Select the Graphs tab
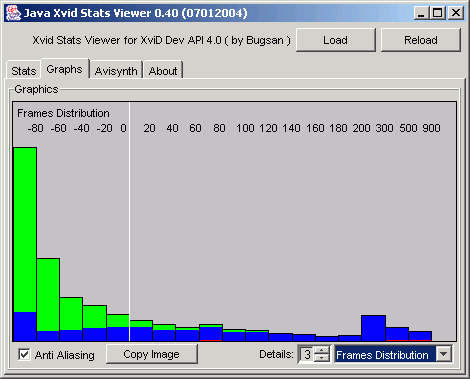Viewport: 470px width, 379px height. (x=64, y=69)
